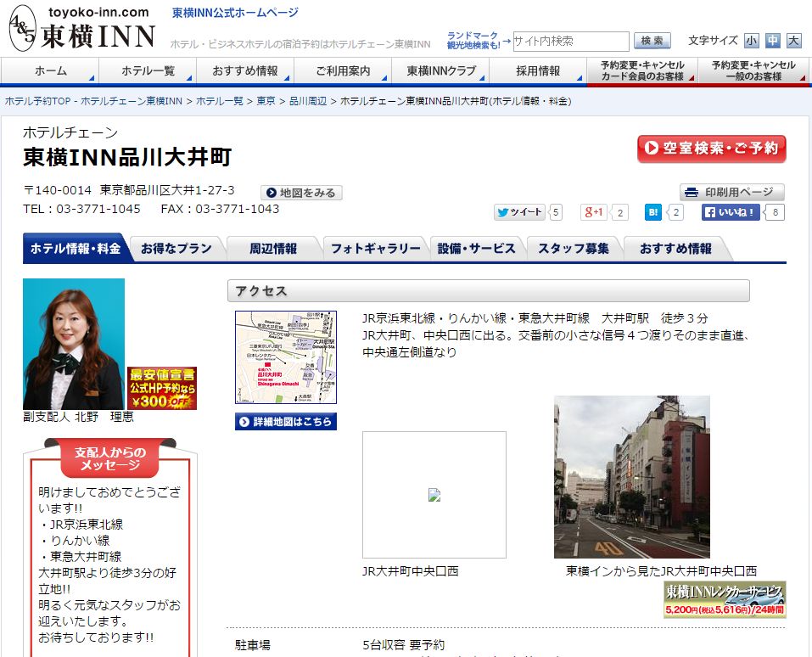
Task: Set text size to medium (中)
Action: click(773, 41)
